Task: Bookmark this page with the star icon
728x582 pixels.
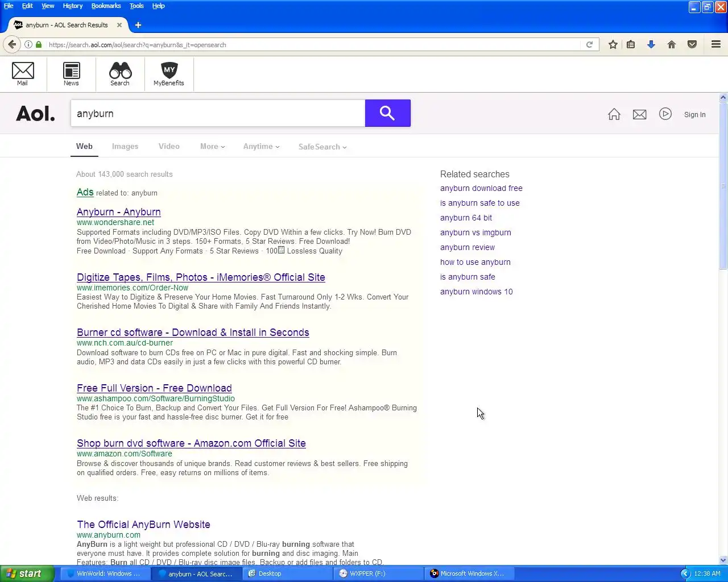Action: (x=613, y=44)
